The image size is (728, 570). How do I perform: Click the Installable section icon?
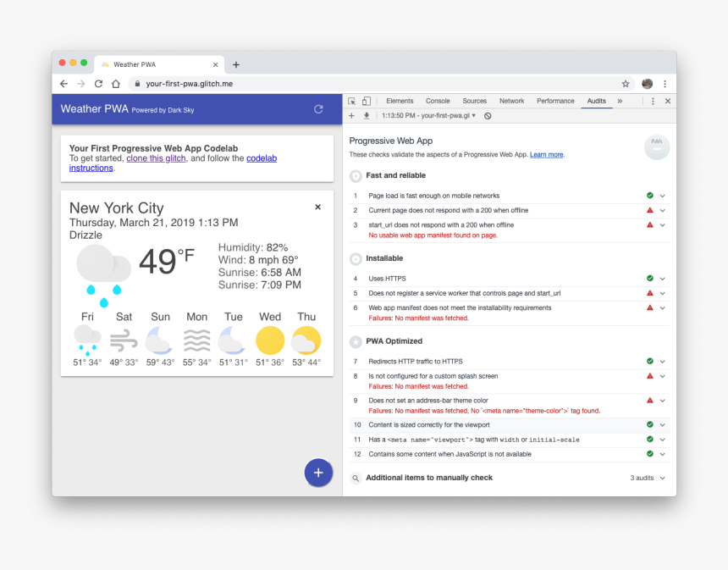point(356,259)
